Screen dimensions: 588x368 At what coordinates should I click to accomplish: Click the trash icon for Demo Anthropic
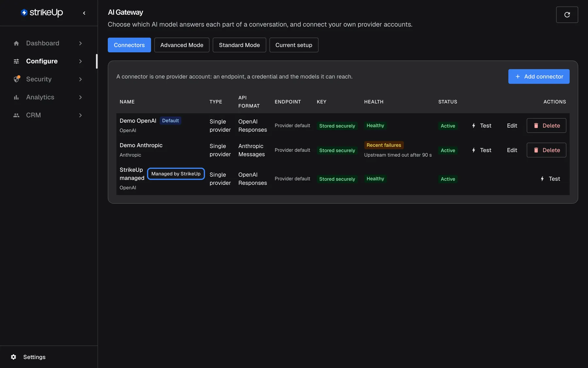coord(536,150)
